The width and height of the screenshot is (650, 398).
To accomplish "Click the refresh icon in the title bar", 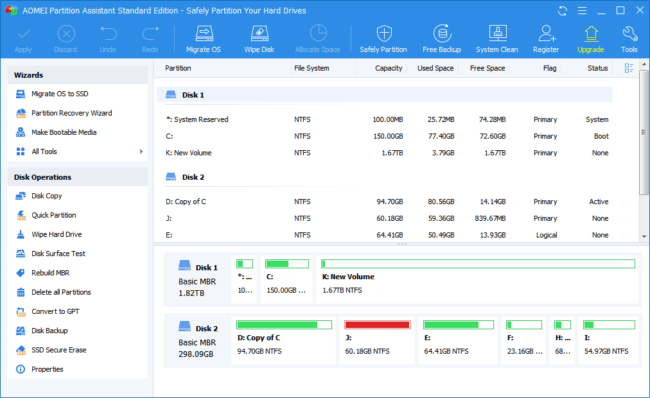I will point(563,11).
